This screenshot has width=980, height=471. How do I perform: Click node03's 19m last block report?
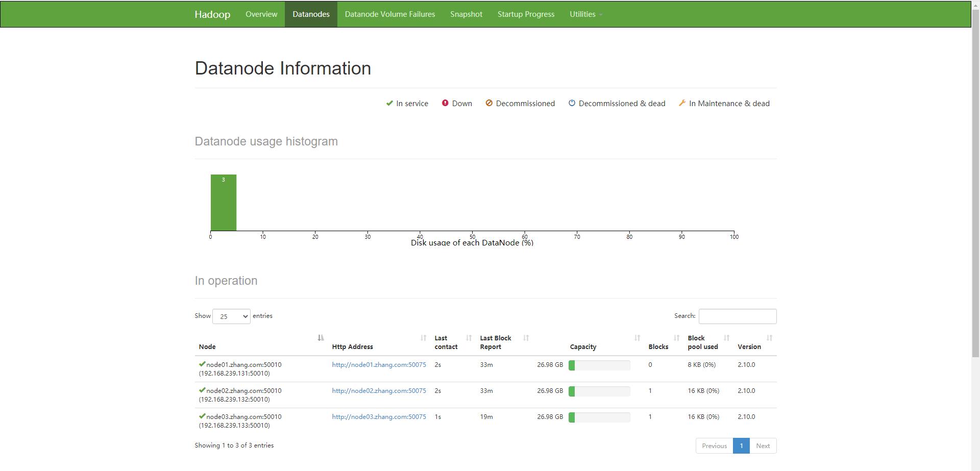pos(486,417)
